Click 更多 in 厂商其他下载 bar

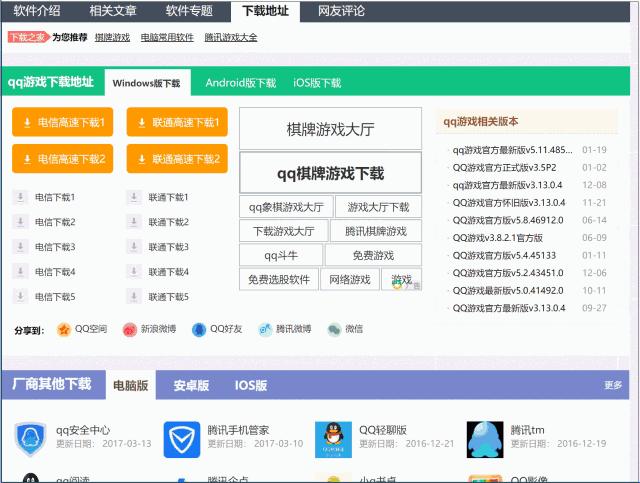click(x=613, y=385)
